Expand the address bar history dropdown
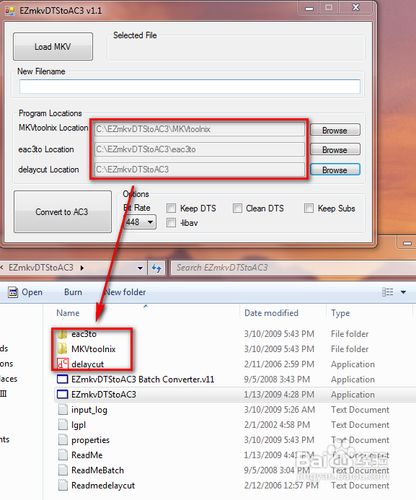The image size is (416, 500). 140,268
